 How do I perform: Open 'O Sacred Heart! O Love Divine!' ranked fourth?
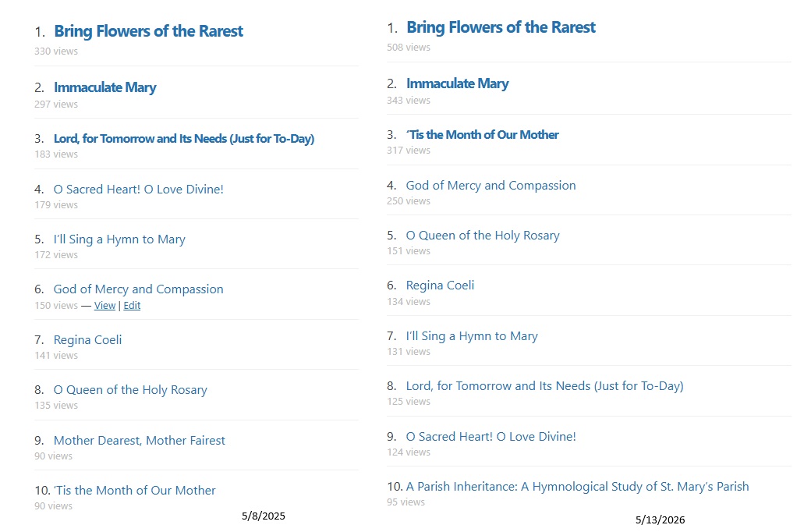click(x=139, y=190)
